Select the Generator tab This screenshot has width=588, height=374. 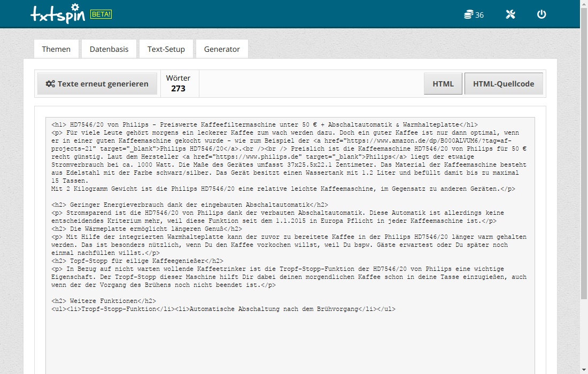[x=222, y=49]
